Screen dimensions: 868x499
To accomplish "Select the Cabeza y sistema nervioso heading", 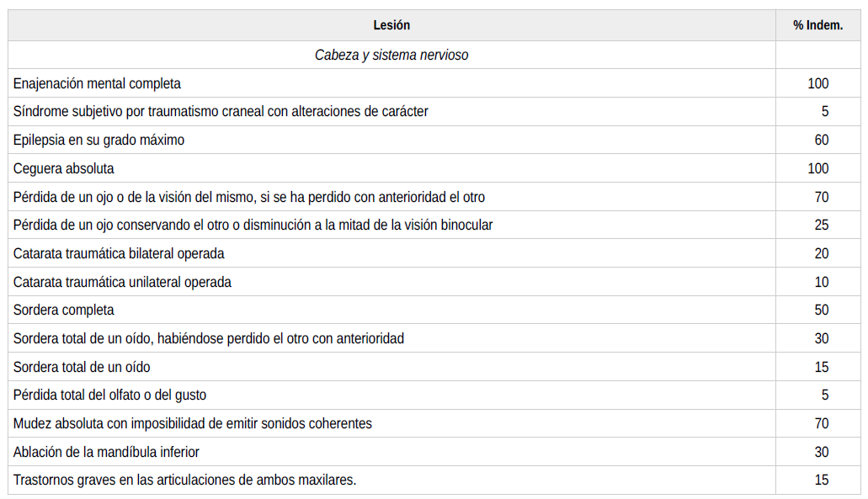I will pos(391,55).
